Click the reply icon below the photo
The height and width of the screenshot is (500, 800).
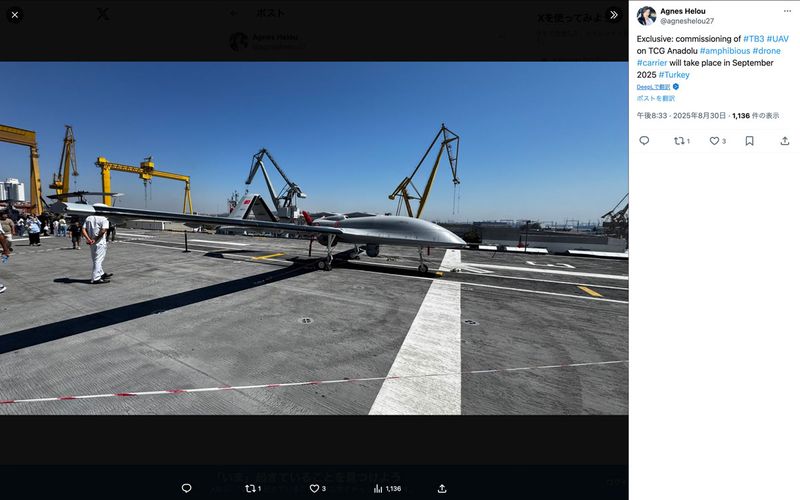click(186, 488)
